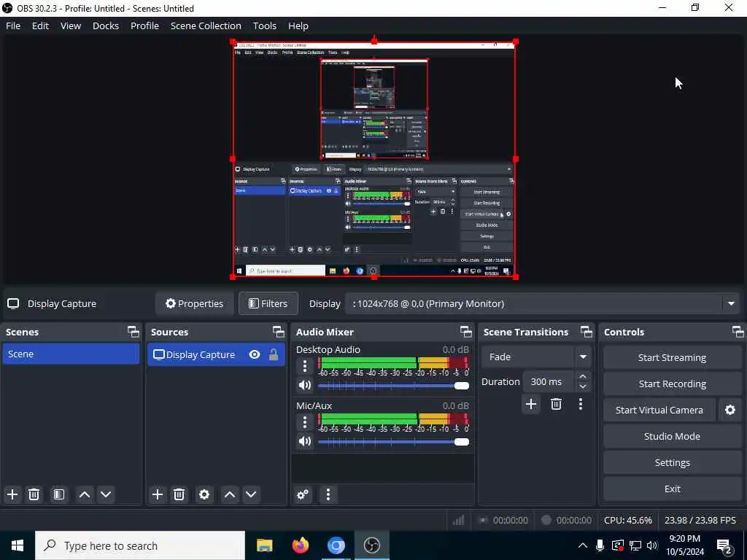
Task: Add a new scene with plus icon
Action: coord(12,494)
